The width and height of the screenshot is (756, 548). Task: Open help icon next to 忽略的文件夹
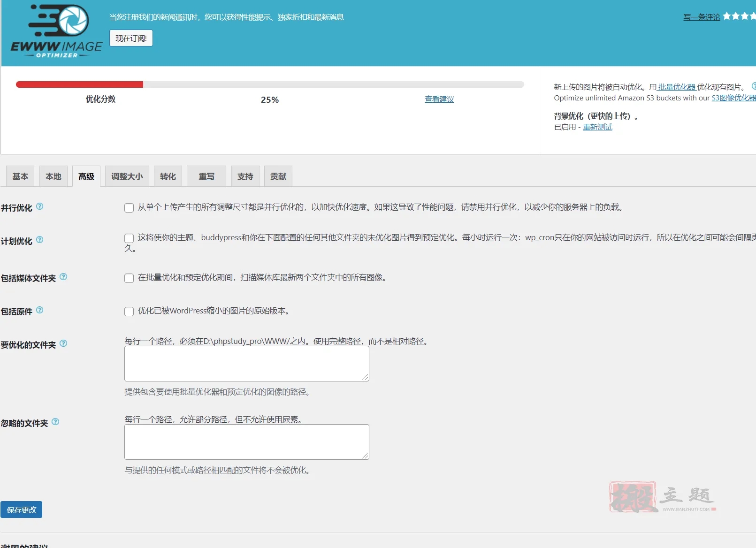[55, 421]
